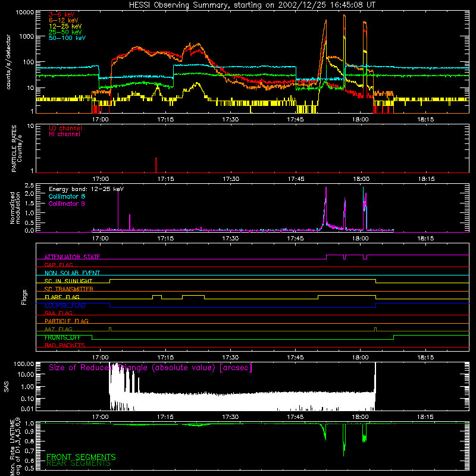This screenshot has height=476, width=476.
Task: Click the 17:45 tick label under the SAS plot
Action: click(x=295, y=417)
